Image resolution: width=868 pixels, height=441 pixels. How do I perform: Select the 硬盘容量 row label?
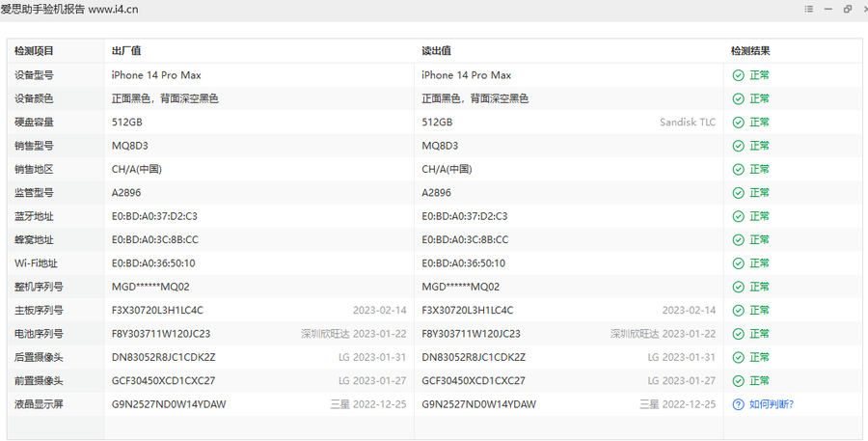34,123
